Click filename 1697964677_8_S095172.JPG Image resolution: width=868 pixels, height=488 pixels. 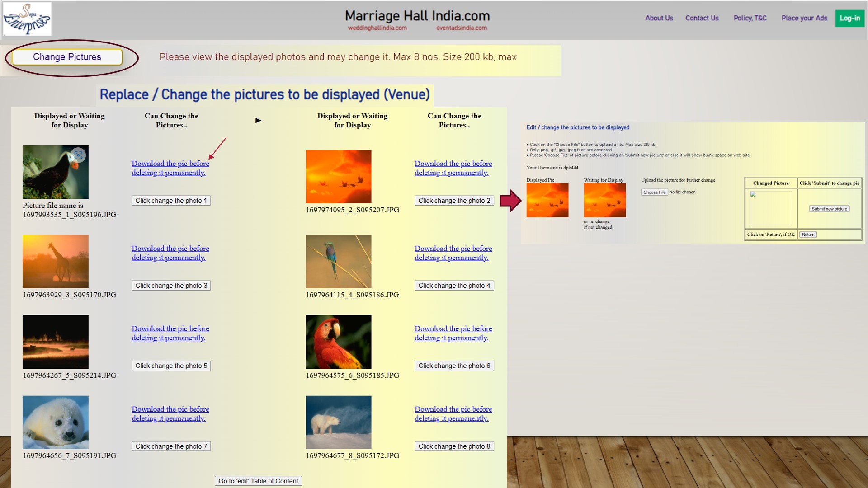[x=353, y=456]
